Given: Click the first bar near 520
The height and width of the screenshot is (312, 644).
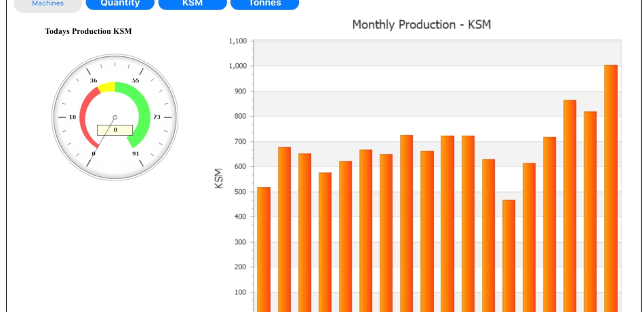Looking at the screenshot, I should [x=264, y=250].
